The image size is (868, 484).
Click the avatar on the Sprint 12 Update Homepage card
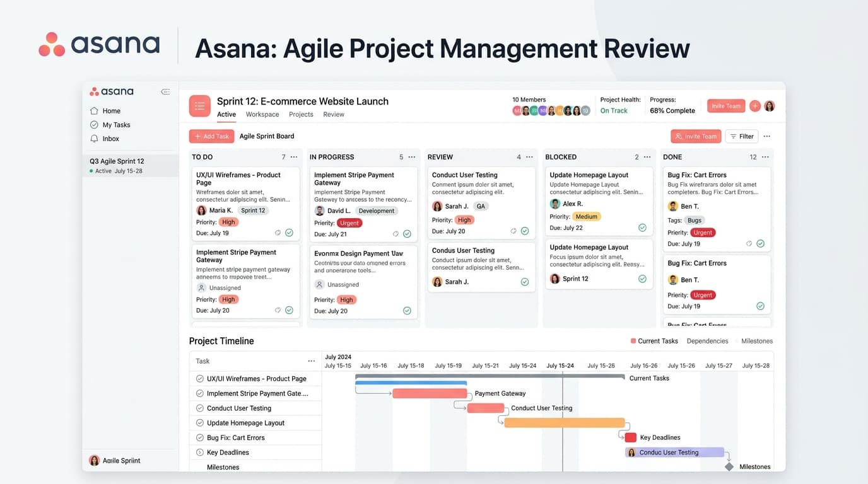tap(555, 279)
